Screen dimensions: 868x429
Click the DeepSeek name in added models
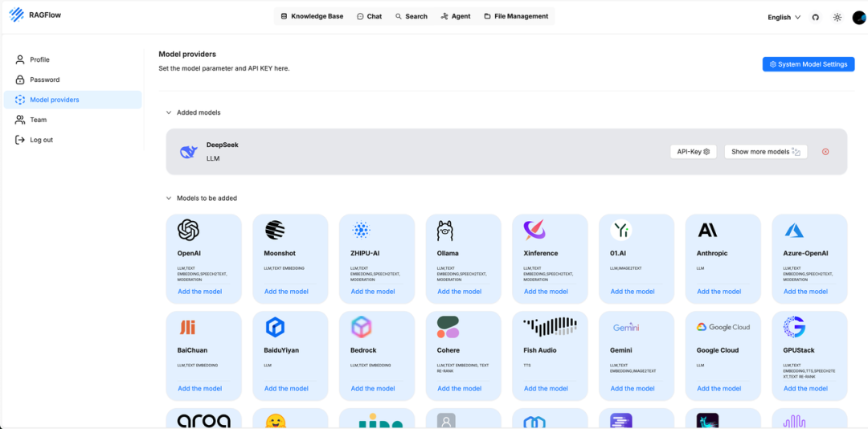pyautogui.click(x=223, y=145)
